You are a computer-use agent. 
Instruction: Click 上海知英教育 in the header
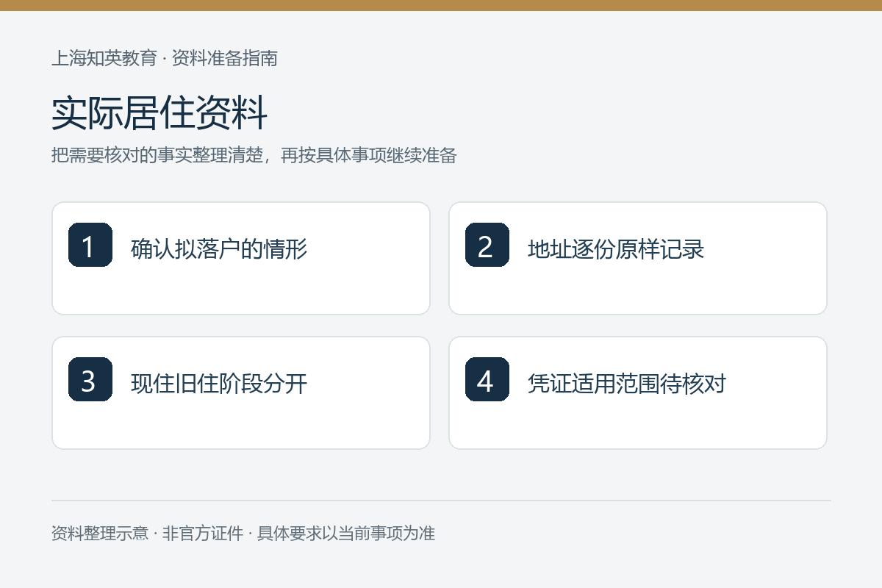tap(104, 58)
